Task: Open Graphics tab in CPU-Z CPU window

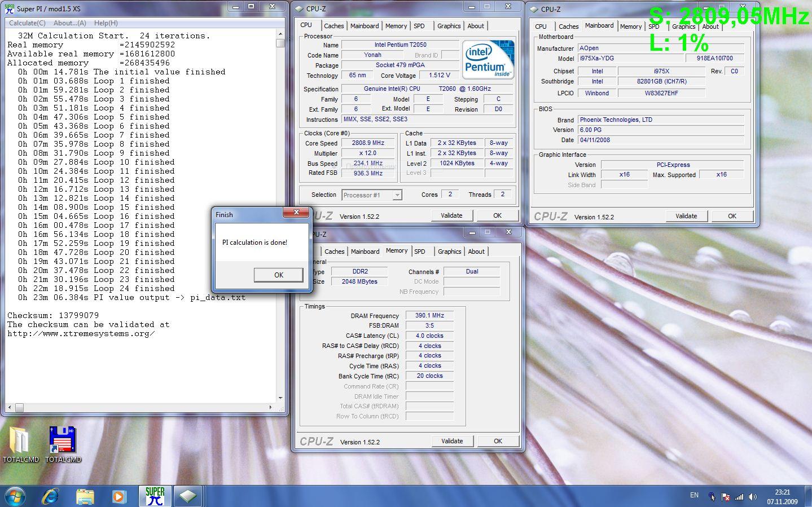Action: 449,26
